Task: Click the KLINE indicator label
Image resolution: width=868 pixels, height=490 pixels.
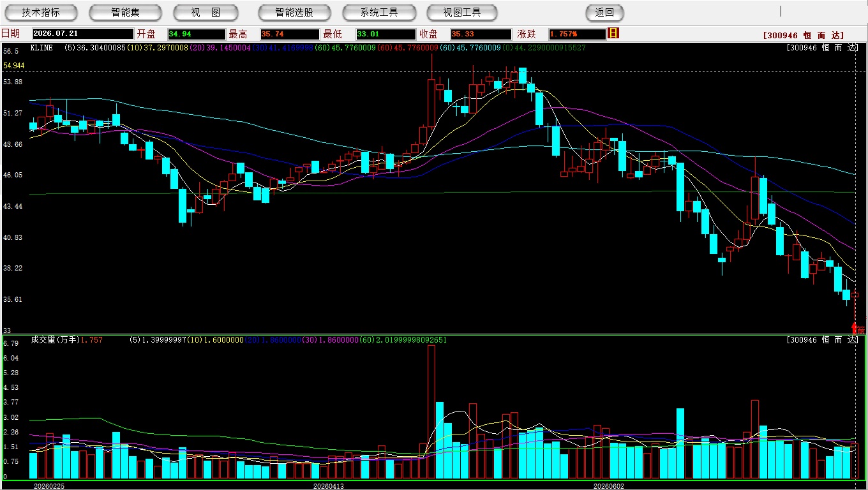Action: 41,48
